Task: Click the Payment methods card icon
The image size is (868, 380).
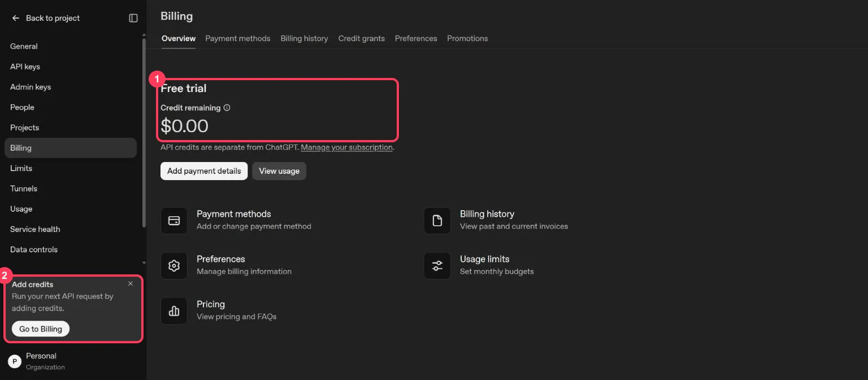Action: point(174,221)
